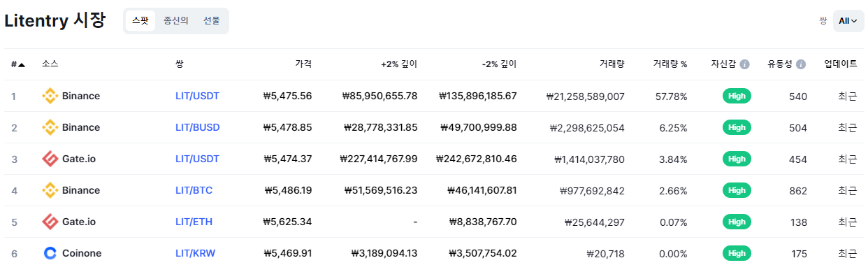Switch to the 선물 tab
The height and width of the screenshot is (265, 868).
click(212, 21)
